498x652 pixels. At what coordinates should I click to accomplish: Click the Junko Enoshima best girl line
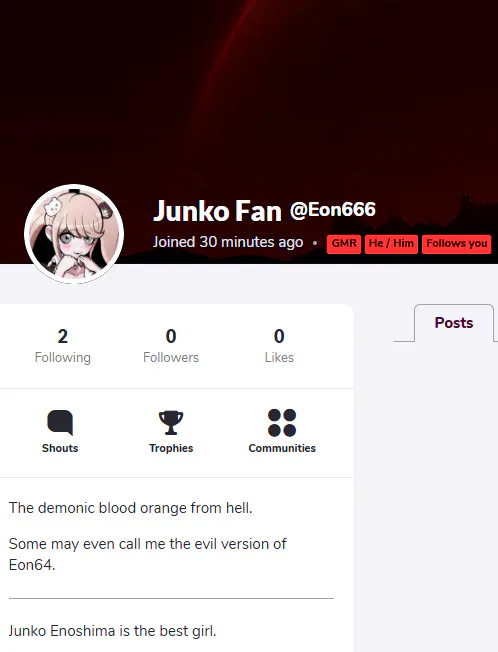[x=112, y=631]
